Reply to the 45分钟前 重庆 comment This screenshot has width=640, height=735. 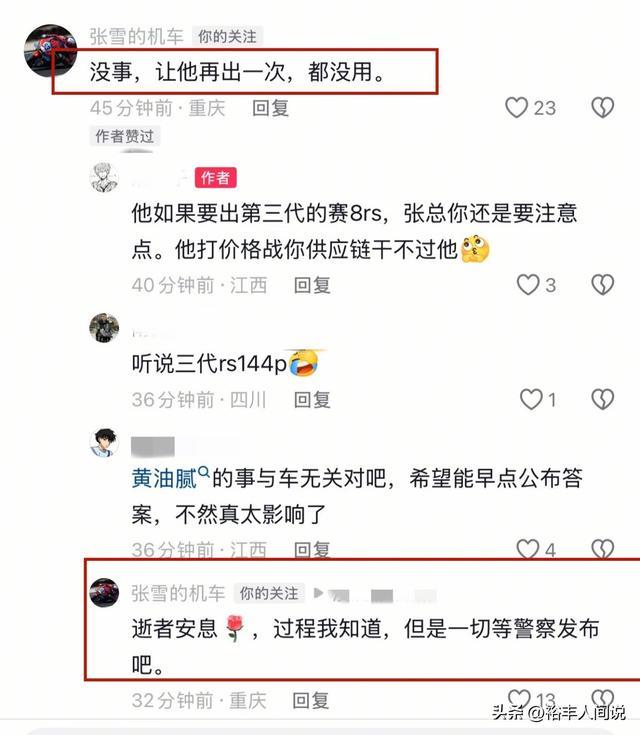(271, 108)
